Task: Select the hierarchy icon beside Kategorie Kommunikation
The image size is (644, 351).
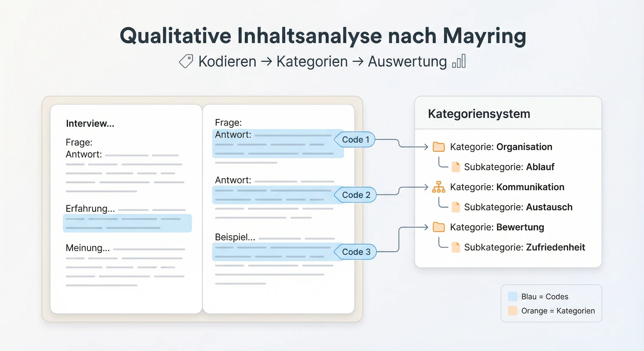Action: 439,187
